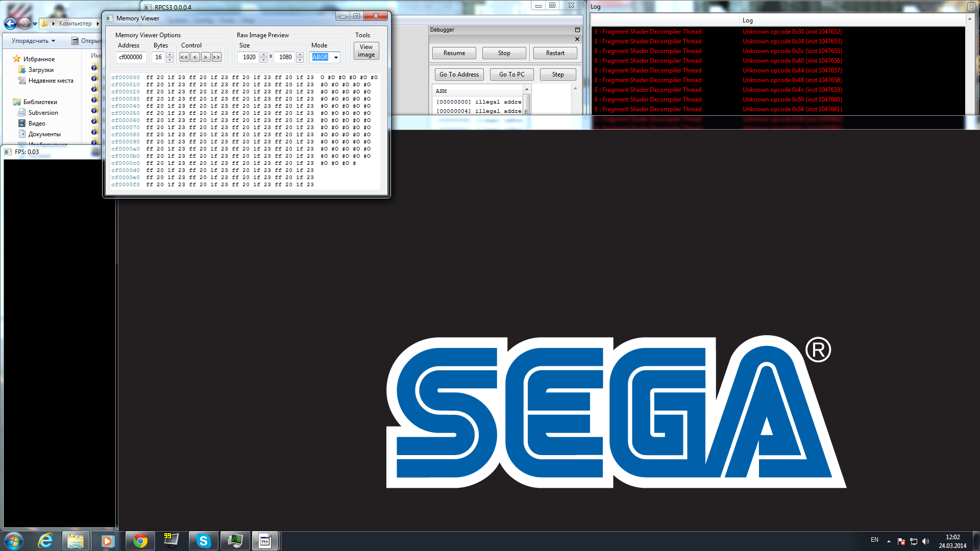This screenshot has width=980, height=551.
Task: Click the fast forward >> control button
Action: [216, 57]
